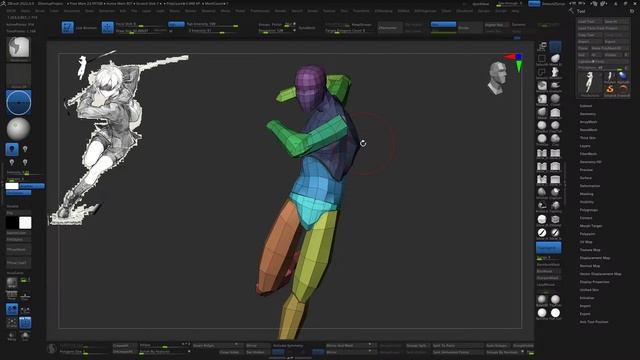Open the material sphere thumbnail on left shelf
The height and width of the screenshot is (360, 640).
point(19,129)
